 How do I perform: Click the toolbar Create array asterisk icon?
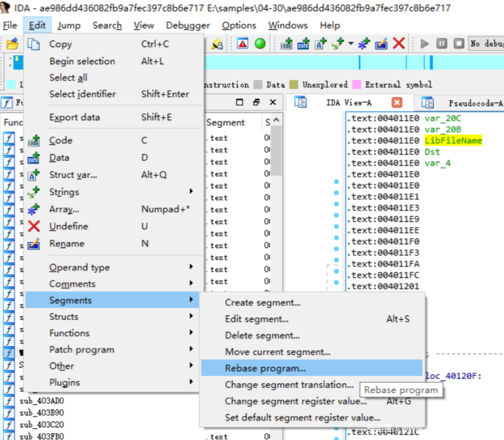pyautogui.click(x=364, y=44)
